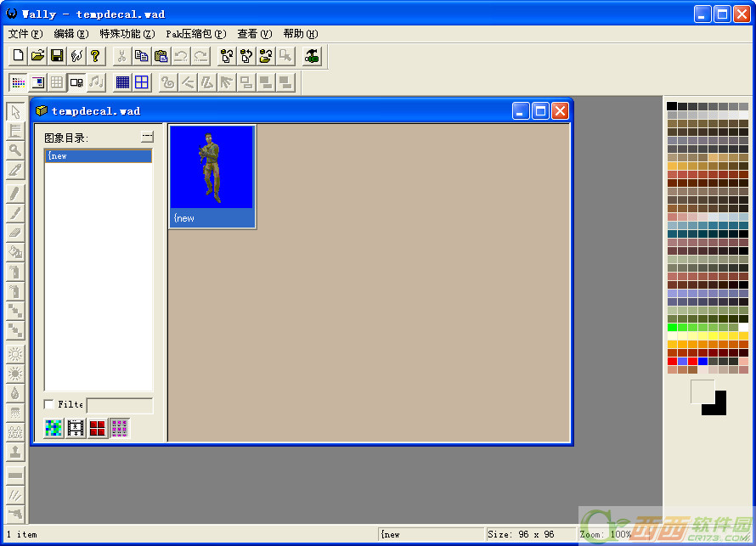Paste with the clipboard toolbar icon
This screenshot has height=546, width=756.
click(161, 56)
